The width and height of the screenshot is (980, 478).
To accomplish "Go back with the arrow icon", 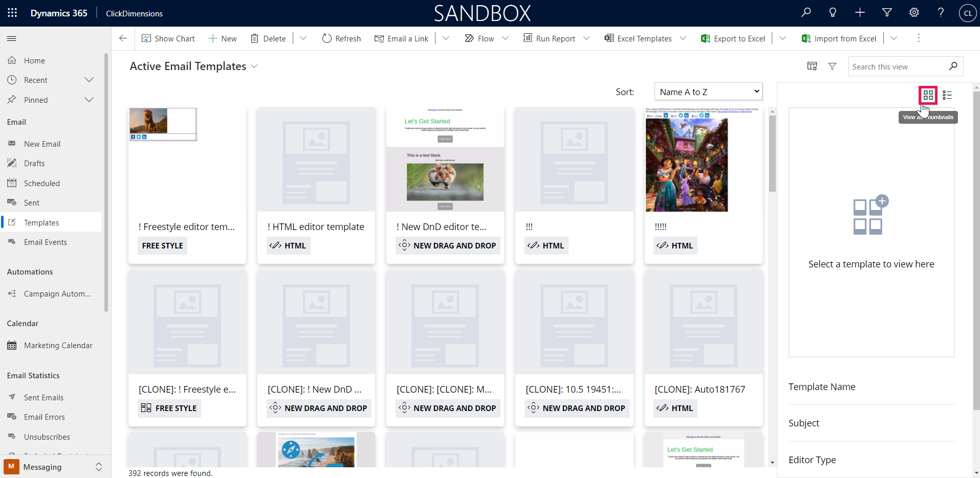I will point(123,38).
